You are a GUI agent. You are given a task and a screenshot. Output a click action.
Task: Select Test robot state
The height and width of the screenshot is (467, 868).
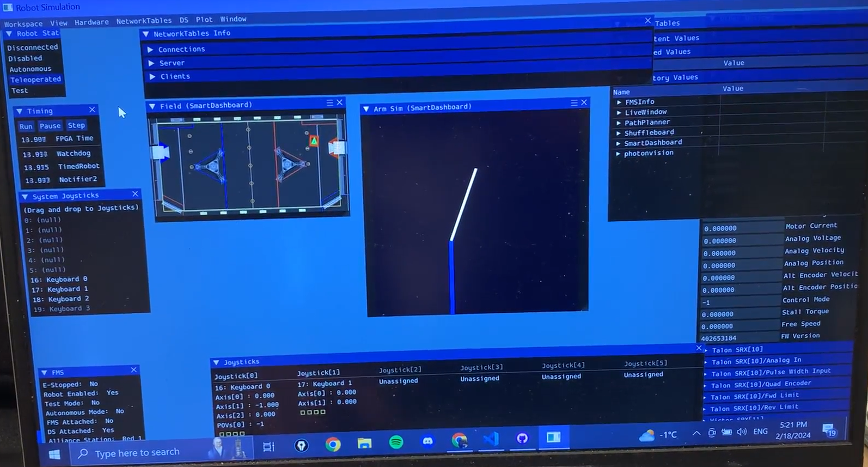tap(20, 90)
